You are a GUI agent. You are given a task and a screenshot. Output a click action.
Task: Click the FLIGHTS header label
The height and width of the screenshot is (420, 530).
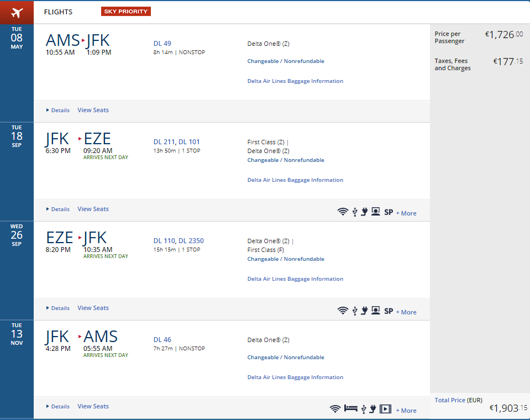58,12
